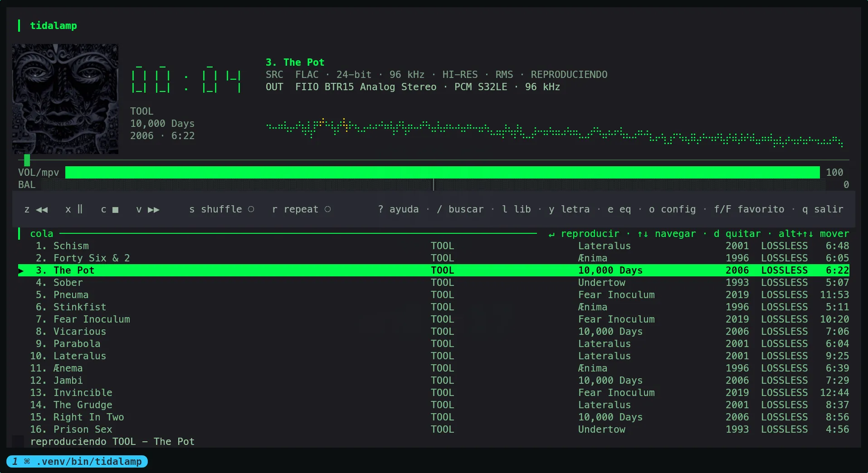Select queue track 13 Invincible

434,392
